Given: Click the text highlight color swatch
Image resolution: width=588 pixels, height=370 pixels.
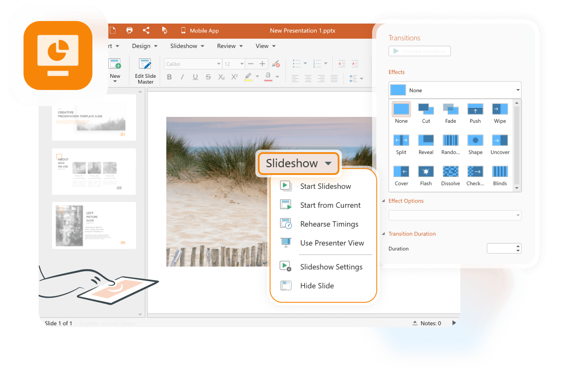Looking at the screenshot, I should (x=248, y=77).
